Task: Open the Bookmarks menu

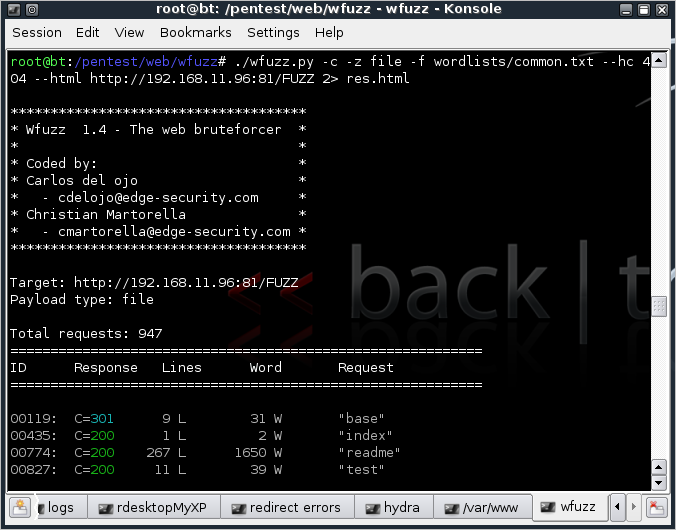Action: 196,33
